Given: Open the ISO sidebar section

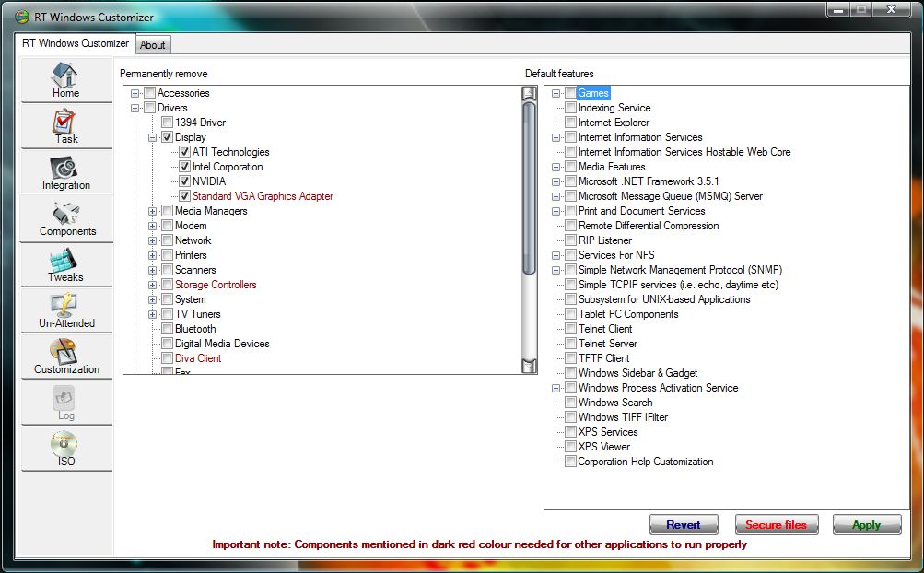Looking at the screenshot, I should point(66,448).
